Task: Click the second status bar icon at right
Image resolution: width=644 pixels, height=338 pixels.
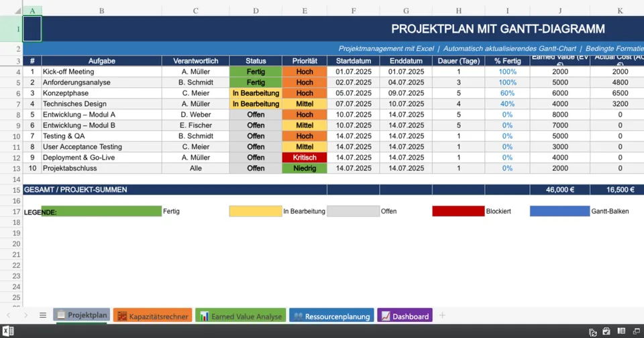Action: point(606,331)
